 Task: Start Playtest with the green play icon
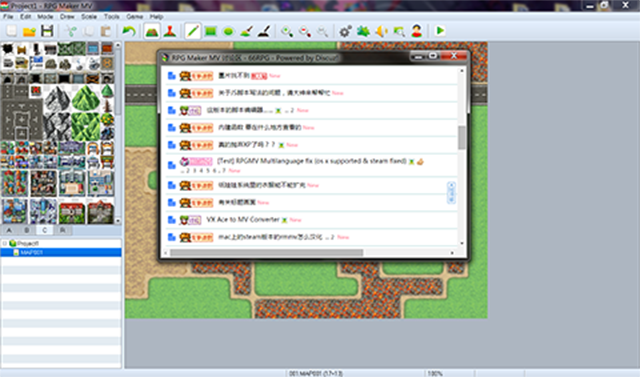440,31
